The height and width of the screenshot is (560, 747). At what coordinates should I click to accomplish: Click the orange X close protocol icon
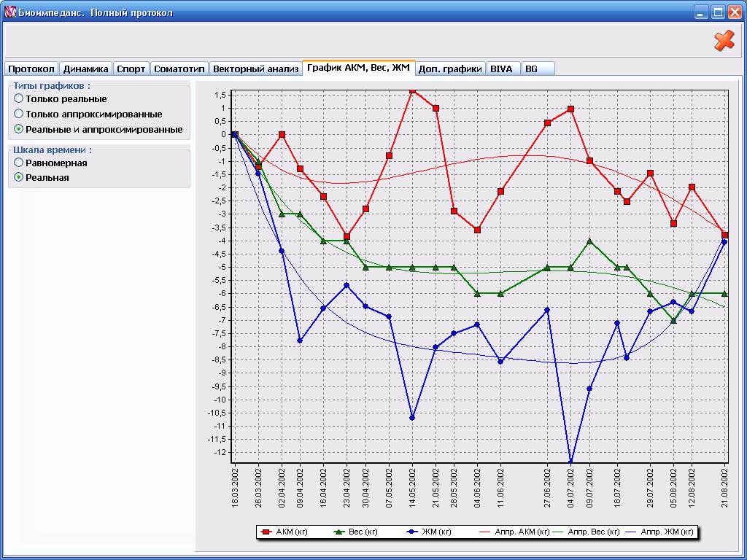click(x=724, y=40)
